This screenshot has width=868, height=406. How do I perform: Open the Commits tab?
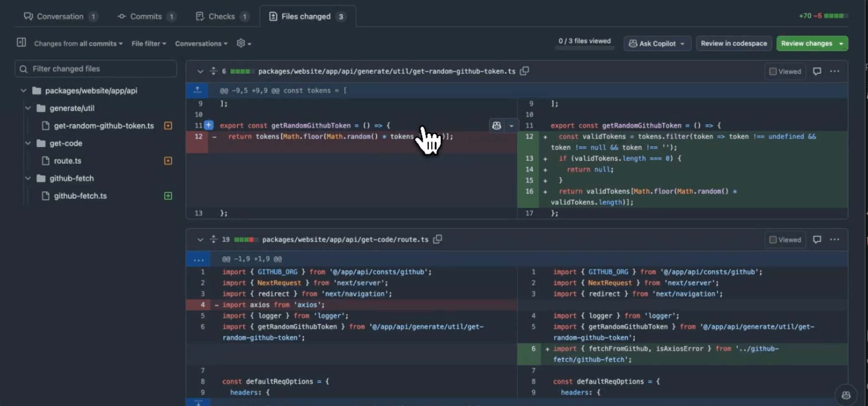[146, 16]
